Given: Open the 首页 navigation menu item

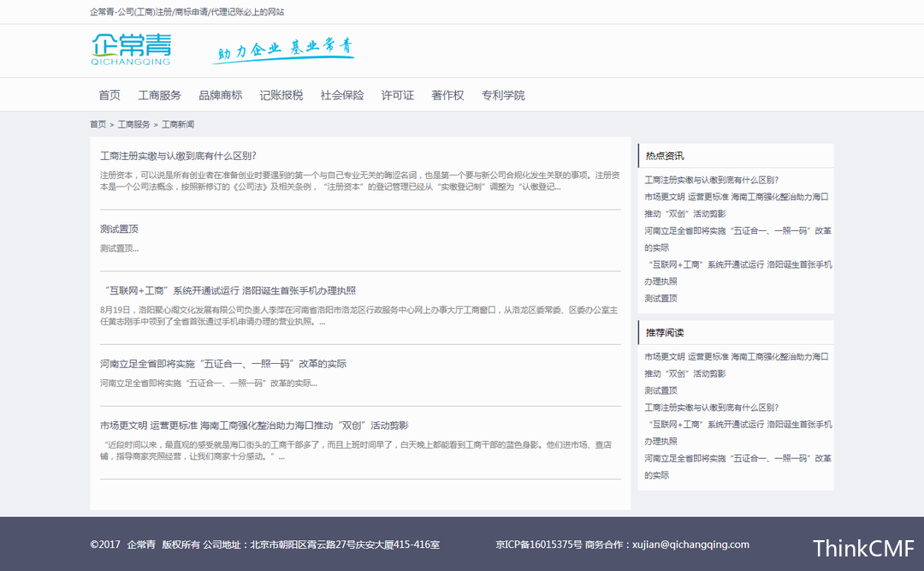Looking at the screenshot, I should tap(109, 95).
